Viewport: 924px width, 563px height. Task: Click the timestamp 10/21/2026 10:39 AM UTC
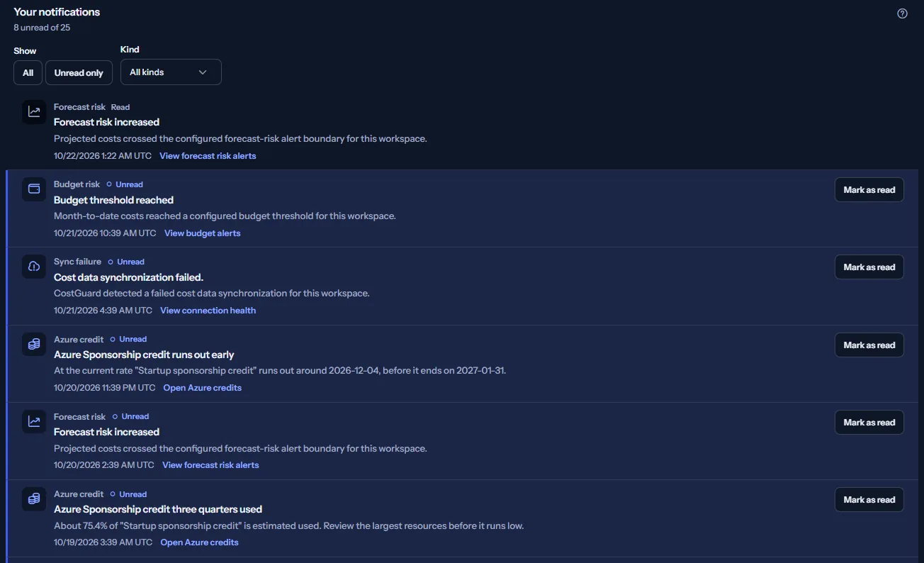(105, 233)
